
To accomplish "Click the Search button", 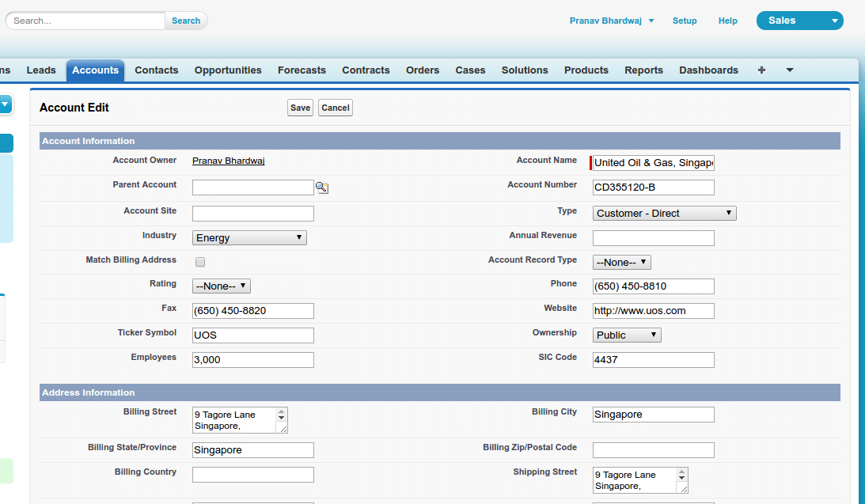I will 186,21.
